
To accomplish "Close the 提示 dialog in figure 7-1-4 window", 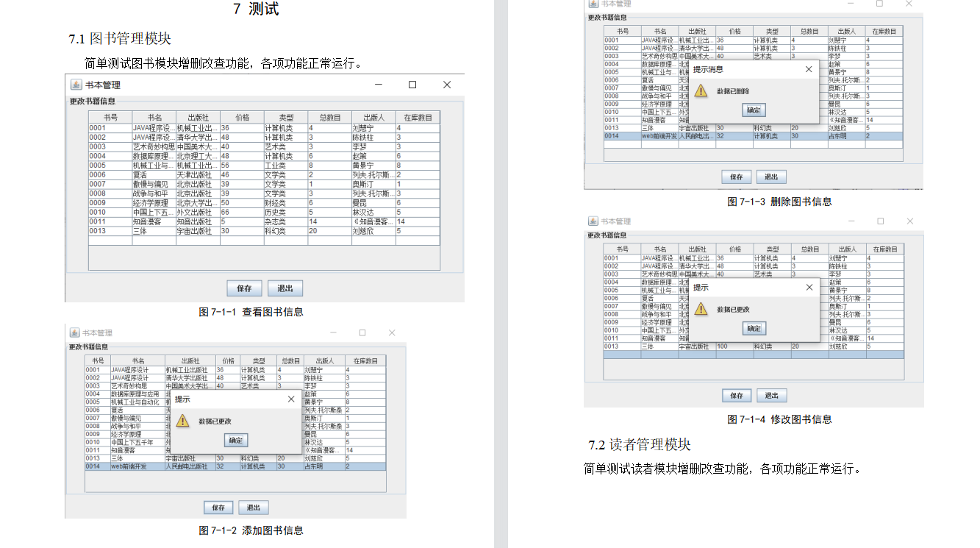I will [809, 287].
